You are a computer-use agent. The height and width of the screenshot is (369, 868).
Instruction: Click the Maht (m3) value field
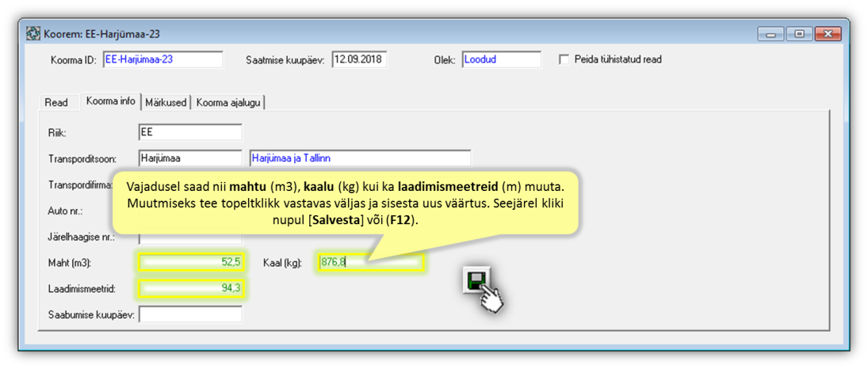[x=191, y=262]
